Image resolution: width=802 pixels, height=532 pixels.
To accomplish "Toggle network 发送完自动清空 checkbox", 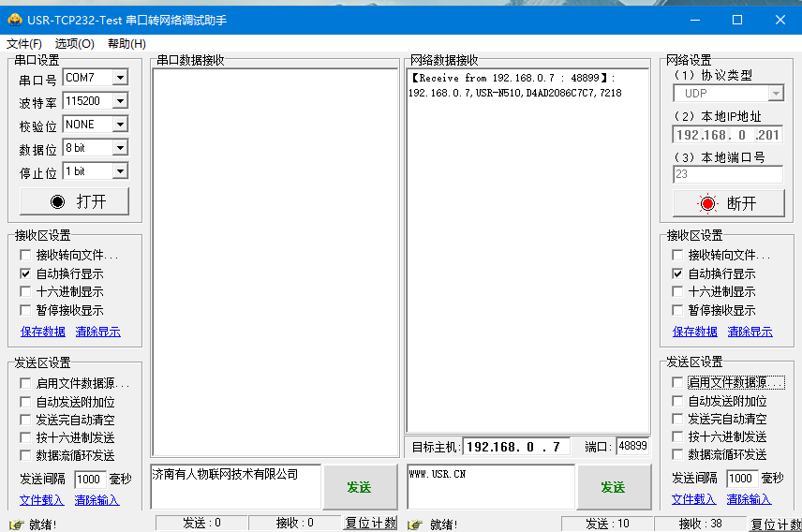I will 677,419.
